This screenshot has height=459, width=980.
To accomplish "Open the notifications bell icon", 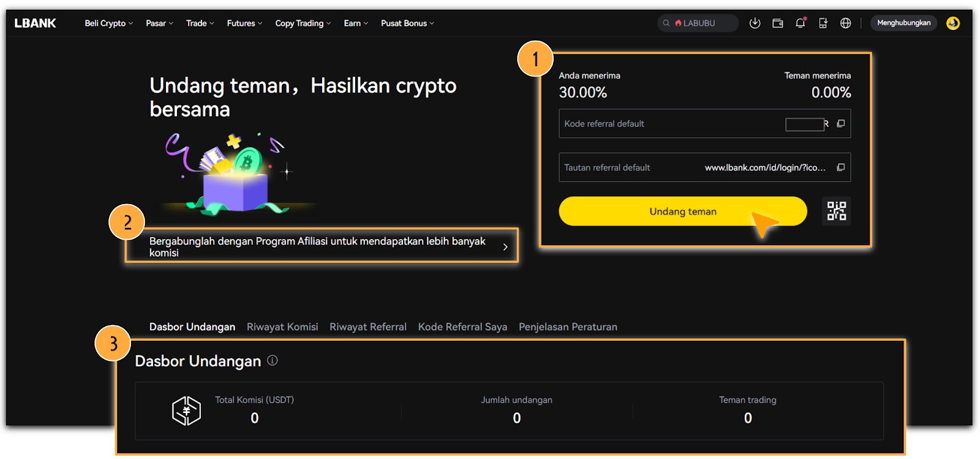I will coord(800,23).
